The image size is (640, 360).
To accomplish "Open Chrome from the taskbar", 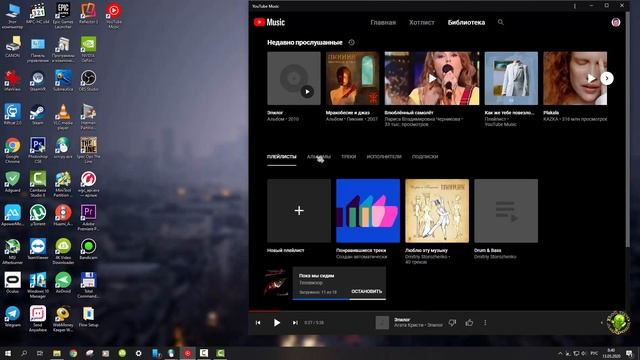I will click(73, 353).
